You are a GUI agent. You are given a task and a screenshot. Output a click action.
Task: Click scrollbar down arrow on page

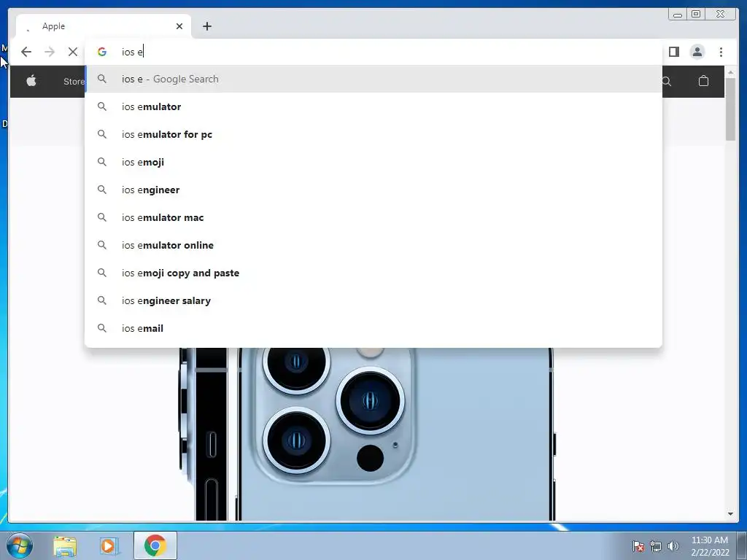pyautogui.click(x=730, y=514)
